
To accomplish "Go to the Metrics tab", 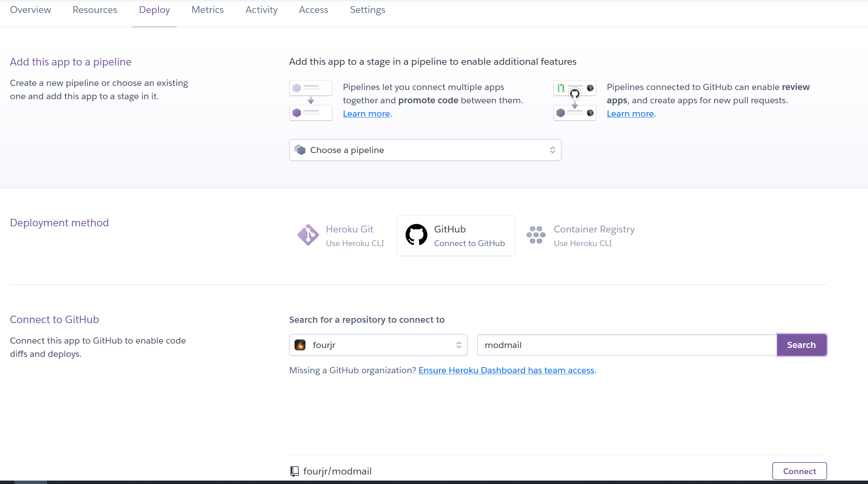I will coord(207,10).
